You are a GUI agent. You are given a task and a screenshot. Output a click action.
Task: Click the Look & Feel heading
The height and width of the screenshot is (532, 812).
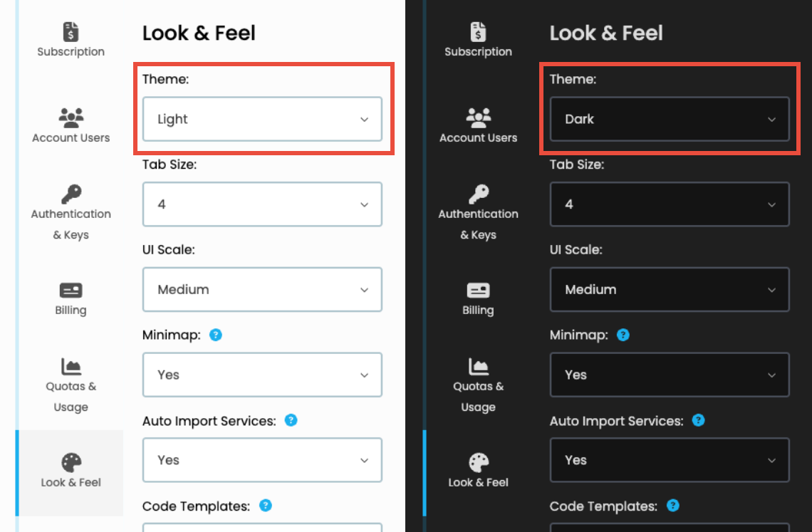(x=199, y=33)
